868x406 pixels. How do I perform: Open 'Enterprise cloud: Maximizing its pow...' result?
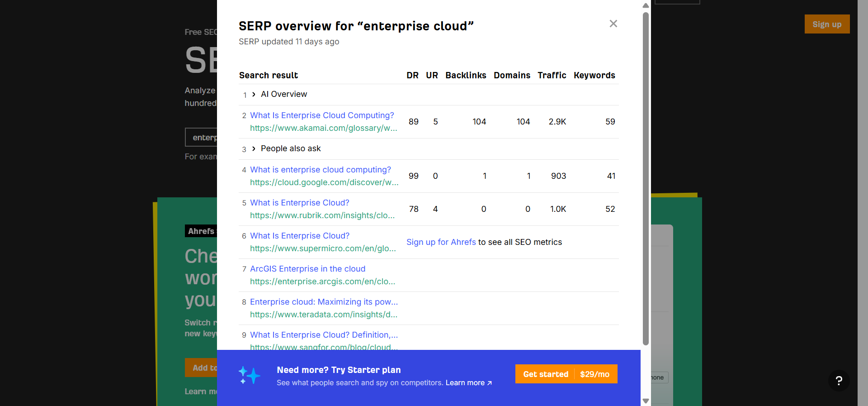coord(324,302)
